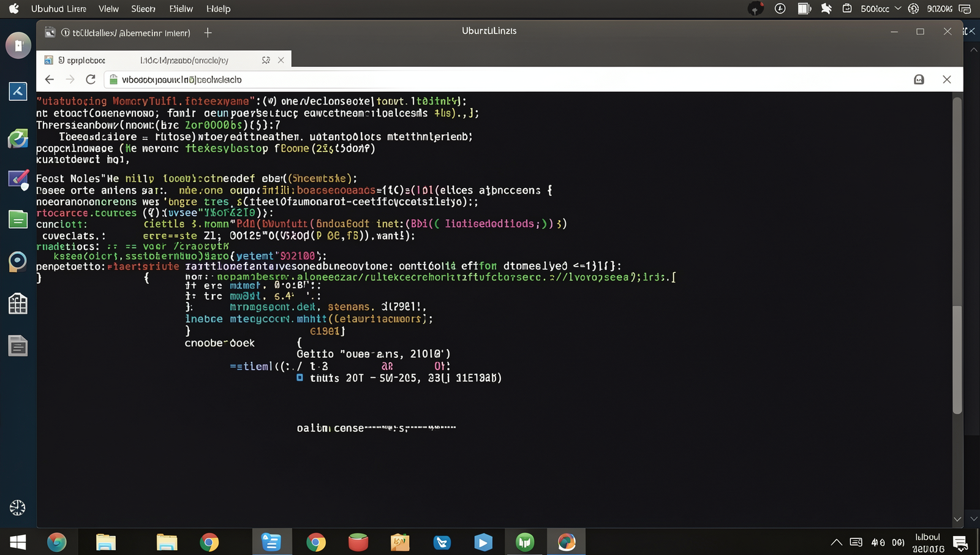This screenshot has width=980, height=555.
Task: Click the date and time in the taskbar
Action: (928, 543)
